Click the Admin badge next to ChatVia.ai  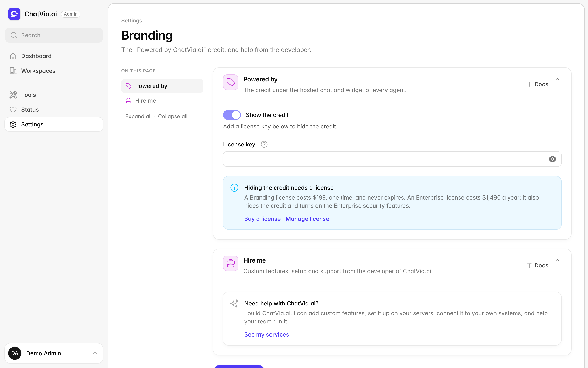(x=70, y=14)
